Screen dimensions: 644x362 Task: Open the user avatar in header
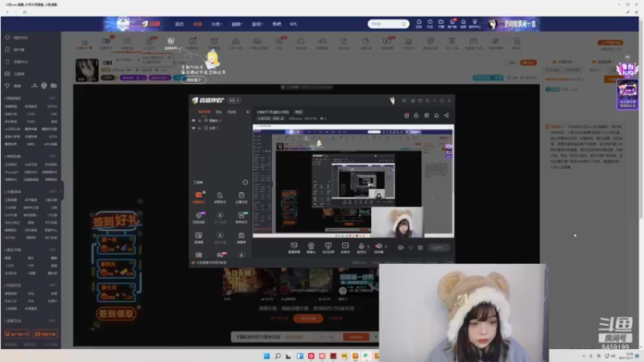point(492,24)
